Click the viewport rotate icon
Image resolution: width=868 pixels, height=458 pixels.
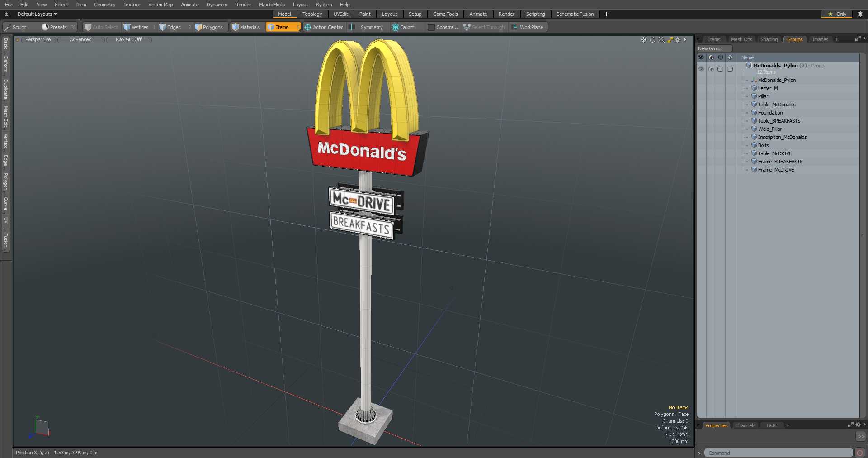[x=652, y=40]
